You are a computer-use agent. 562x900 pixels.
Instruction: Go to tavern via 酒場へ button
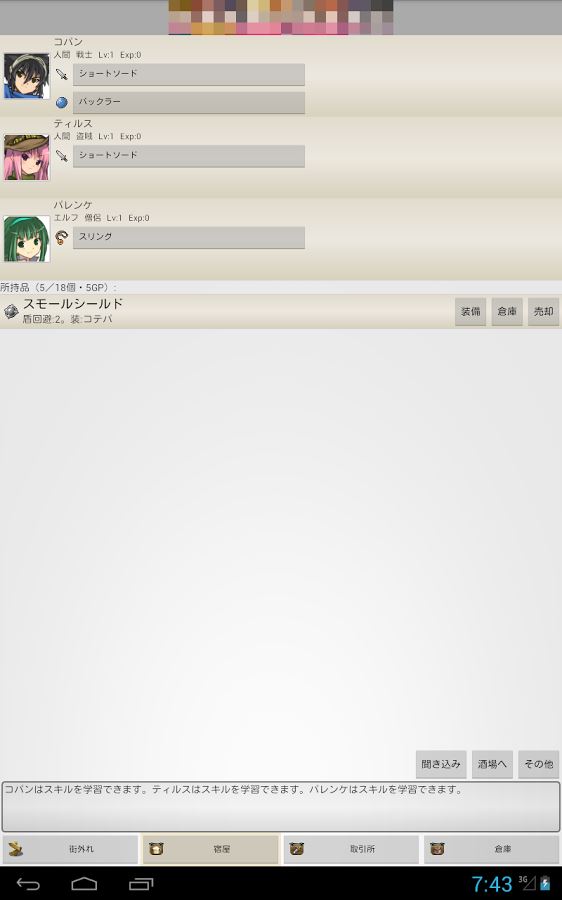(x=493, y=764)
